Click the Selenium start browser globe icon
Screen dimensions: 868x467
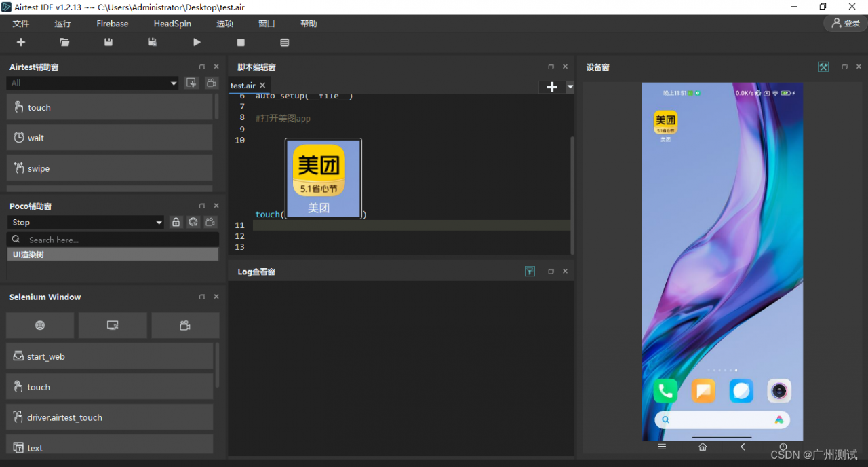pos(40,325)
